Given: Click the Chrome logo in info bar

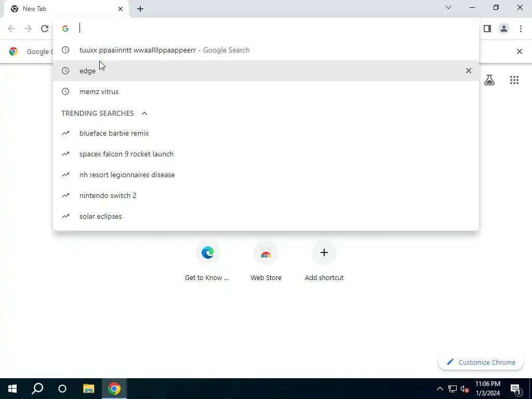Looking at the screenshot, I should pyautogui.click(x=14, y=51).
